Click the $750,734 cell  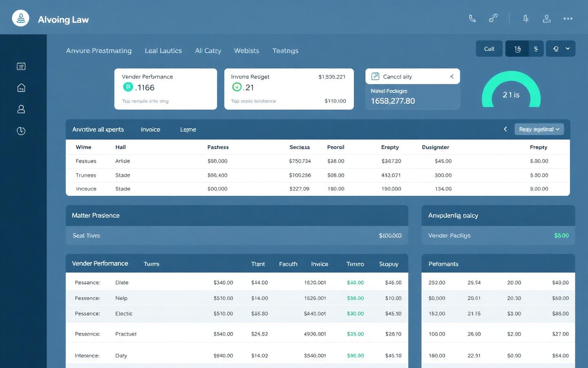click(x=300, y=161)
